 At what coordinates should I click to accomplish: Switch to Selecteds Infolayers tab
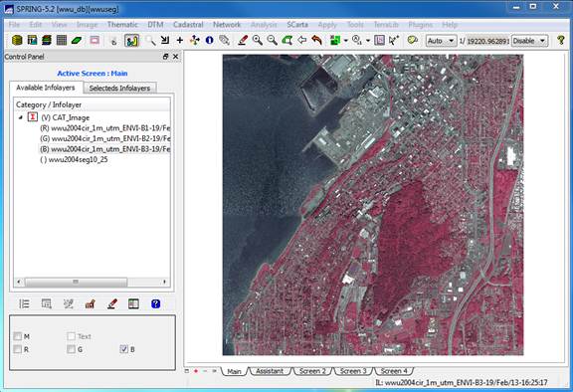(x=119, y=88)
